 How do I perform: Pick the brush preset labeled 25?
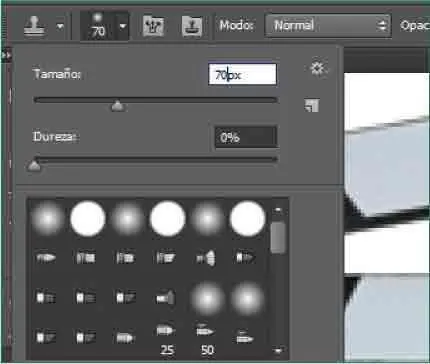(166, 338)
